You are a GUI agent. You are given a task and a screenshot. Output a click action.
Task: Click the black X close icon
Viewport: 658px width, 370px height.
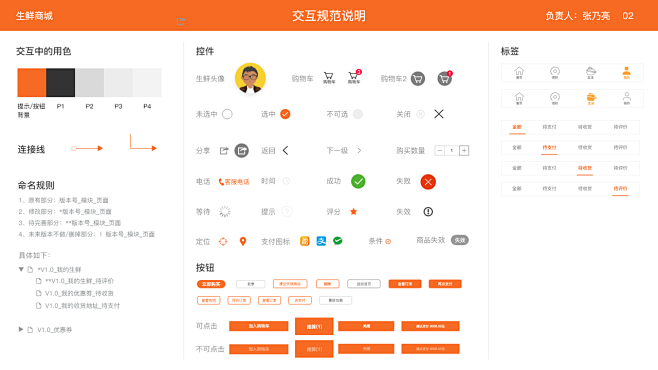(439, 114)
